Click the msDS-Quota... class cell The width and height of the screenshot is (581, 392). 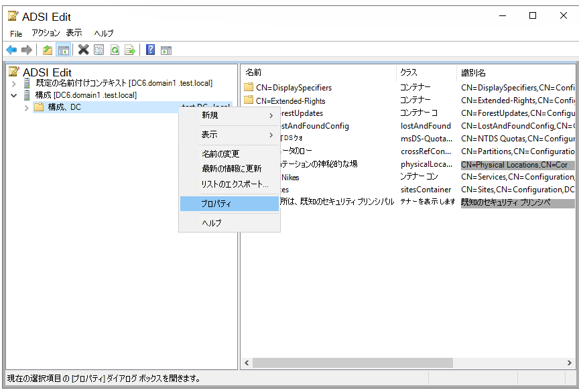(426, 139)
